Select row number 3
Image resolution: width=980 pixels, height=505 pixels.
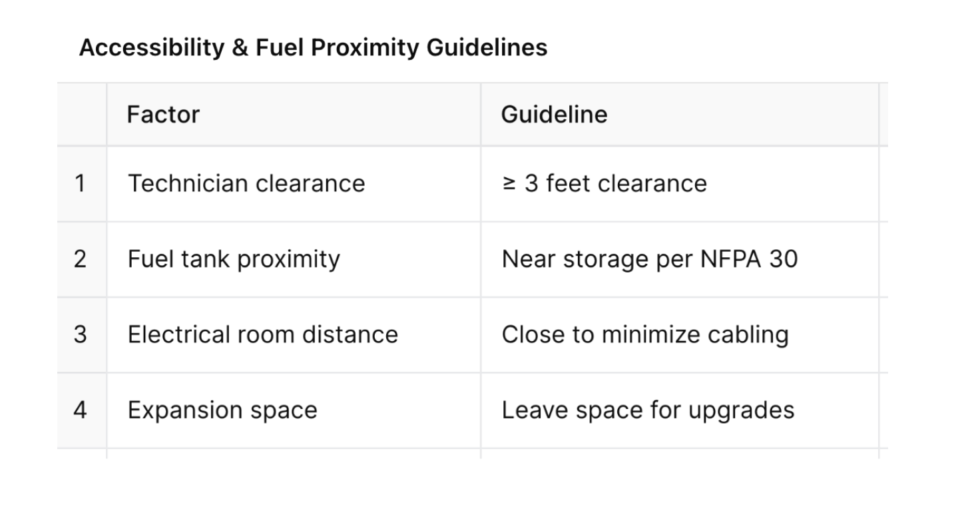click(x=81, y=334)
